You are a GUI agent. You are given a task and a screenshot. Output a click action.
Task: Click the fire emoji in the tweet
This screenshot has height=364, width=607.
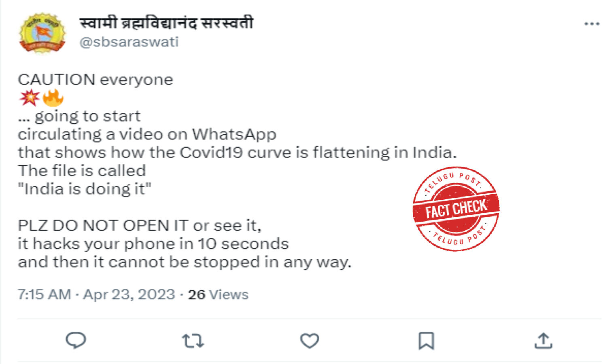coord(53,97)
